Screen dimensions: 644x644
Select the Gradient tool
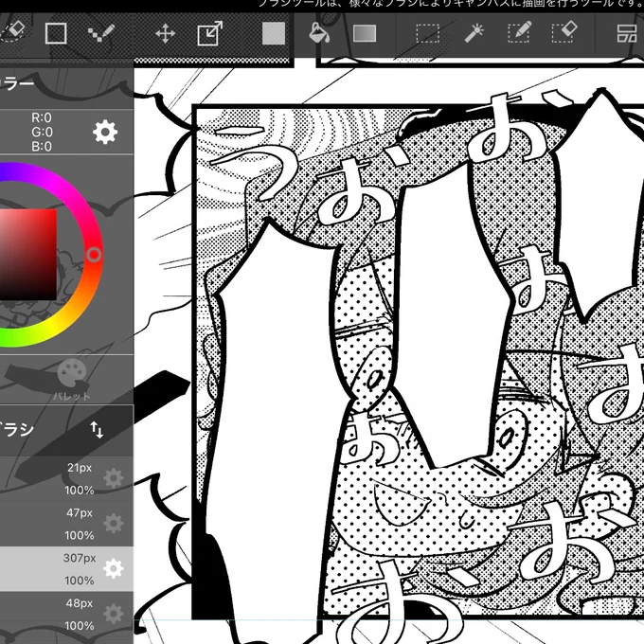tap(365, 33)
